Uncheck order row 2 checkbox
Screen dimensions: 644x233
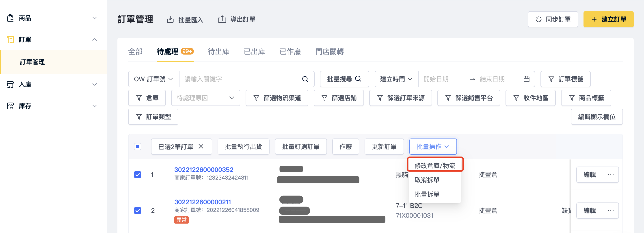tap(138, 211)
